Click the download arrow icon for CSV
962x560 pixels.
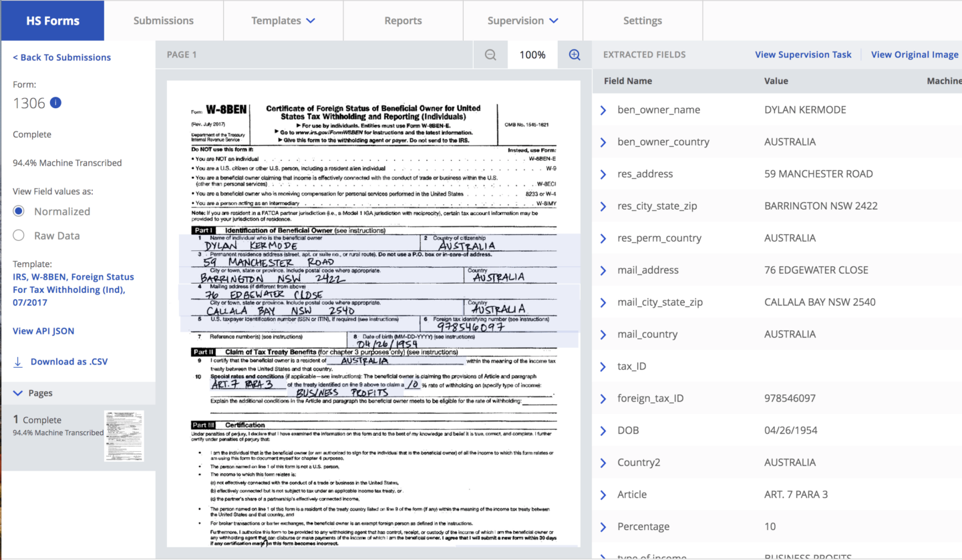click(x=18, y=362)
